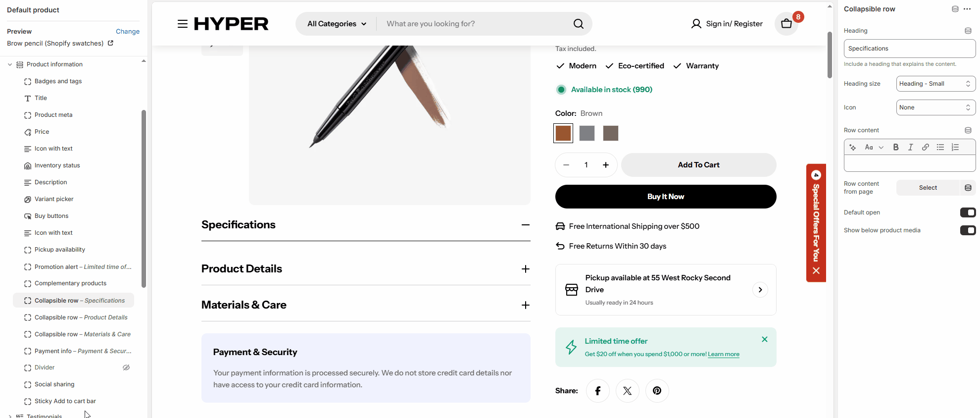The image size is (980, 418).
Task: Share on Facebook icon
Action: (598, 391)
